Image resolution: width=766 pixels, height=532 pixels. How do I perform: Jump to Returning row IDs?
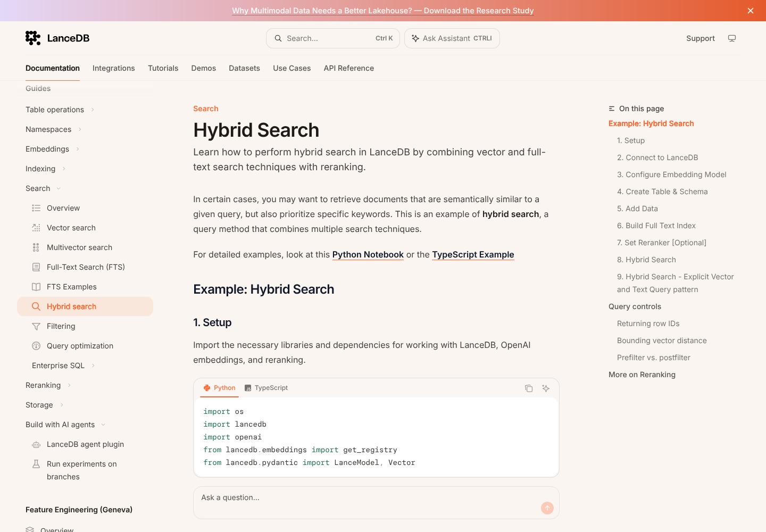[x=648, y=323]
